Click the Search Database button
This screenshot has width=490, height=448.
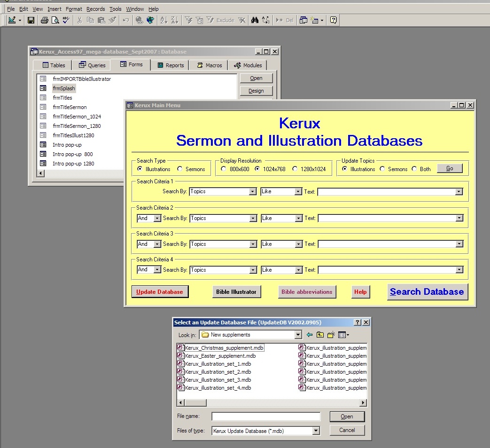click(x=427, y=291)
